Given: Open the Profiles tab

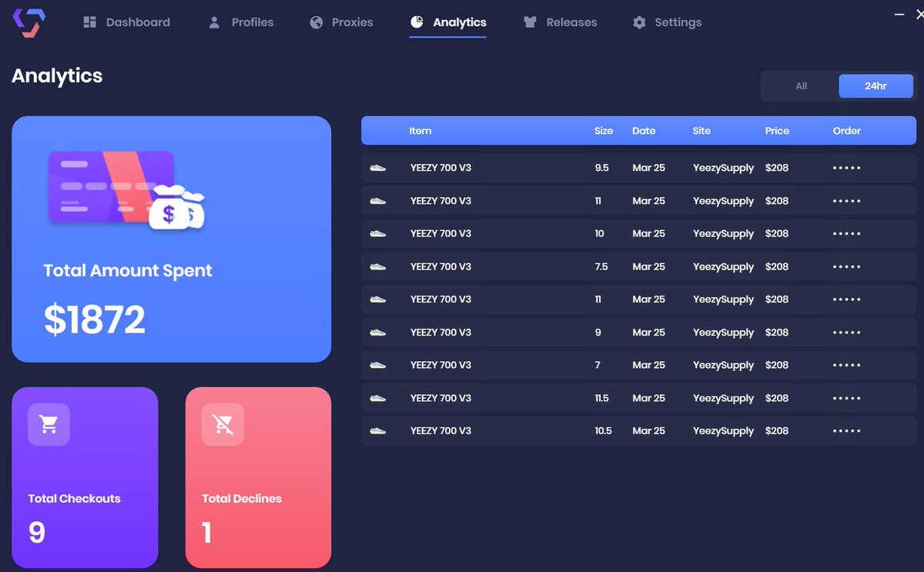Looking at the screenshot, I should 241,22.
